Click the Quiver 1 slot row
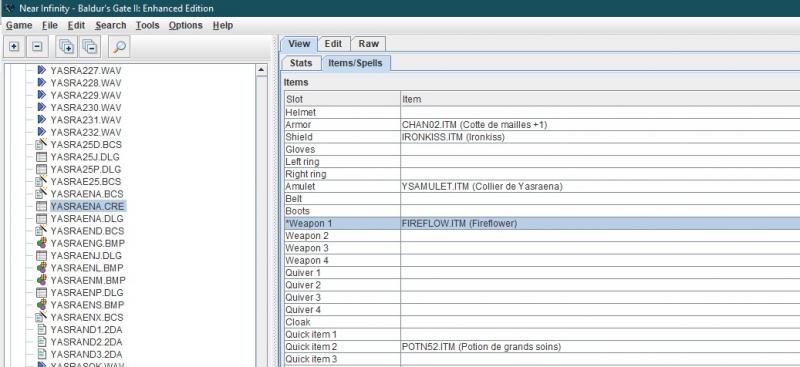 (x=542, y=273)
